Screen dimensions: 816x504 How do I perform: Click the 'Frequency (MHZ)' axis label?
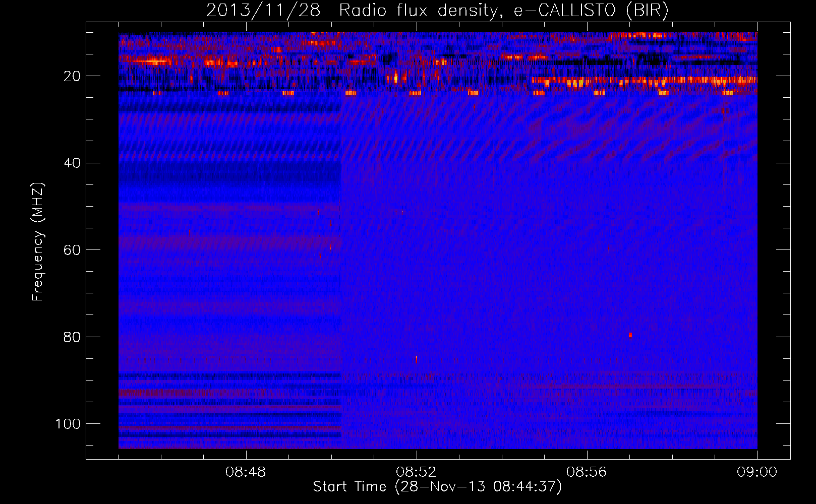click(x=37, y=242)
